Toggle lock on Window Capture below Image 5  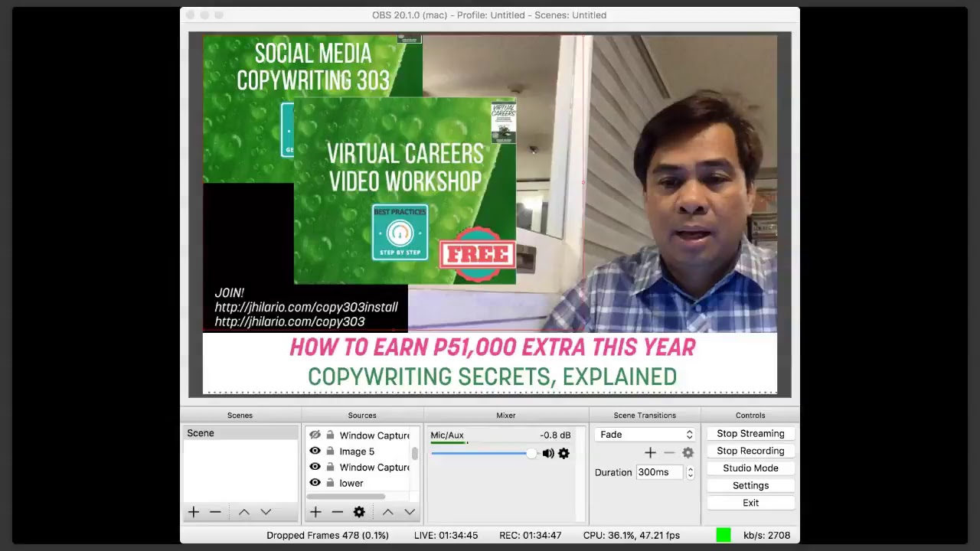point(330,467)
